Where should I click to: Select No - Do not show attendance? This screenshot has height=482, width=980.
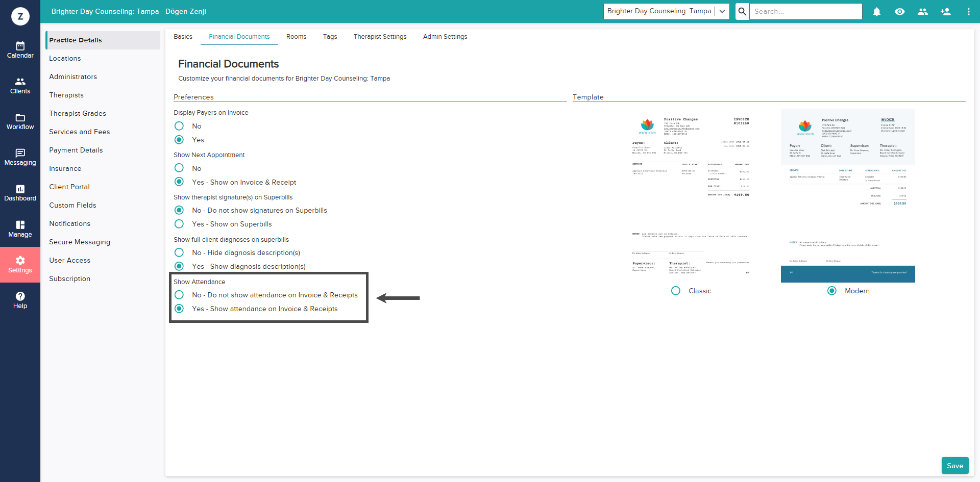pos(179,295)
